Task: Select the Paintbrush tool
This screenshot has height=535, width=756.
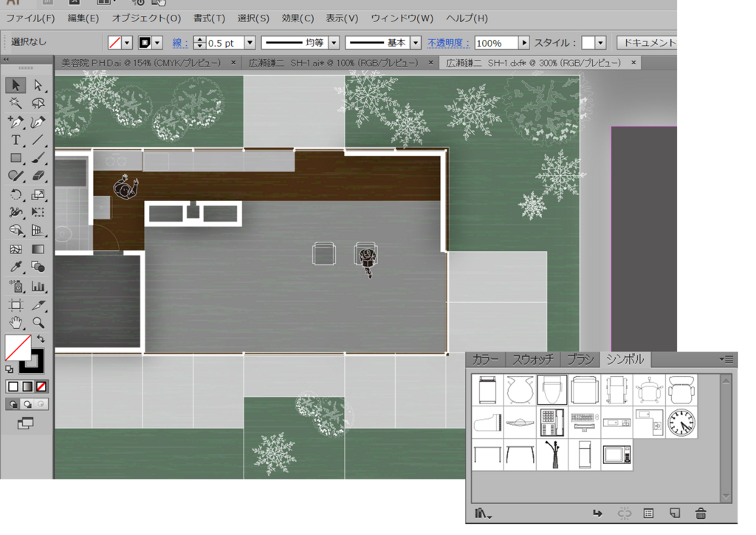Action: coord(38,157)
